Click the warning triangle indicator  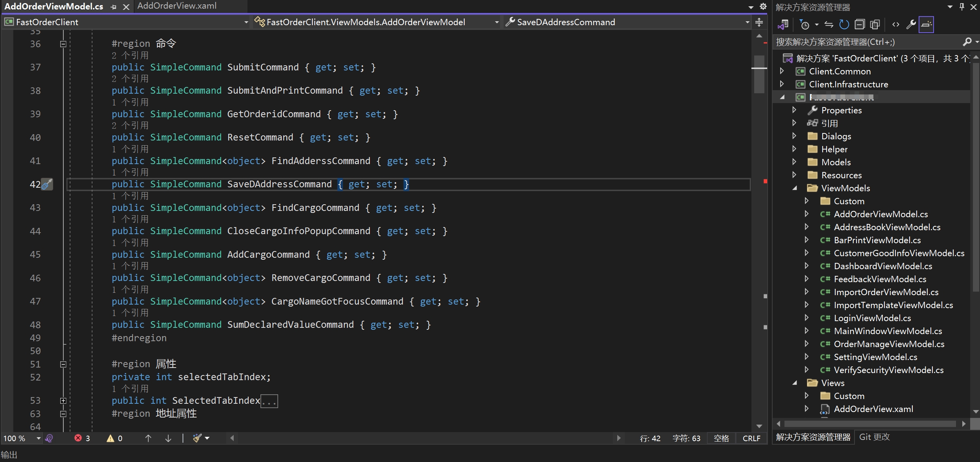(111, 438)
